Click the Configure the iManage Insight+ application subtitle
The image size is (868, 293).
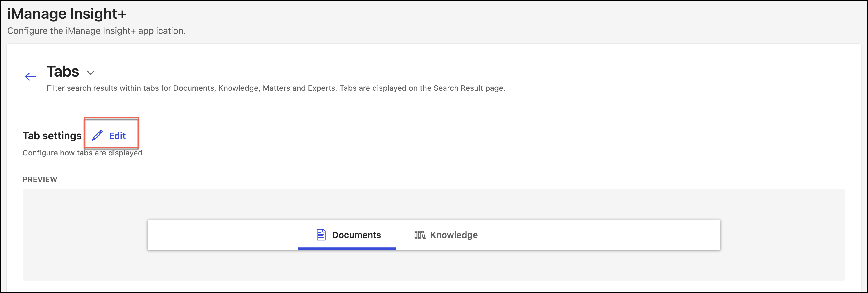coord(96,31)
